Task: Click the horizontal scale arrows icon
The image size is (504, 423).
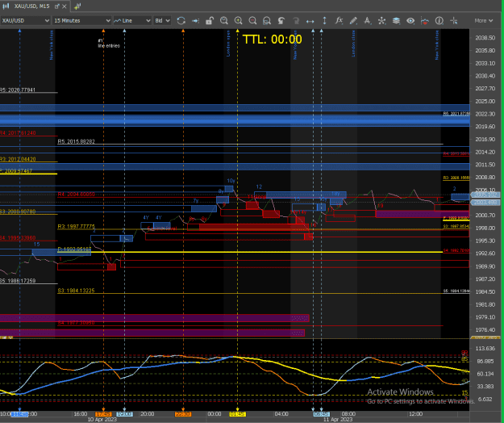Action: pos(310,21)
